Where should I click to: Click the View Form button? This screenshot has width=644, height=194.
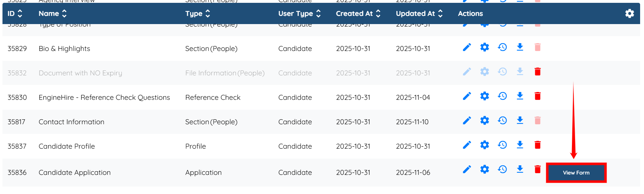[576, 173]
